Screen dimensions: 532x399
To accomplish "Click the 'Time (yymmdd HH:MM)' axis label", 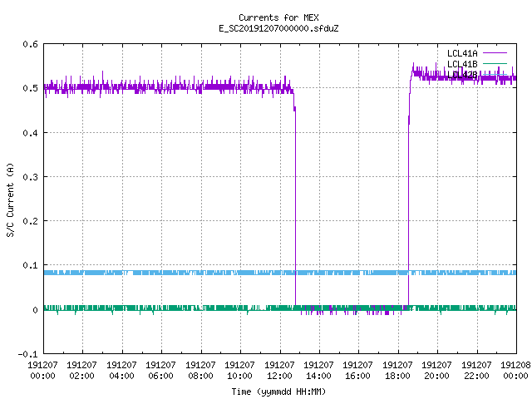I will [278, 392].
